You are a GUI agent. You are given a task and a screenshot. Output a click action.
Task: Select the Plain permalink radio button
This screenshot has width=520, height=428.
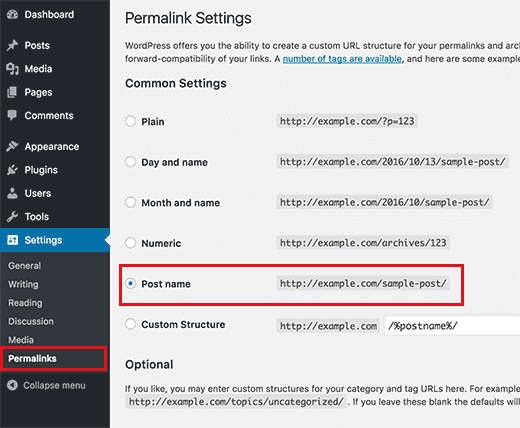tap(130, 121)
